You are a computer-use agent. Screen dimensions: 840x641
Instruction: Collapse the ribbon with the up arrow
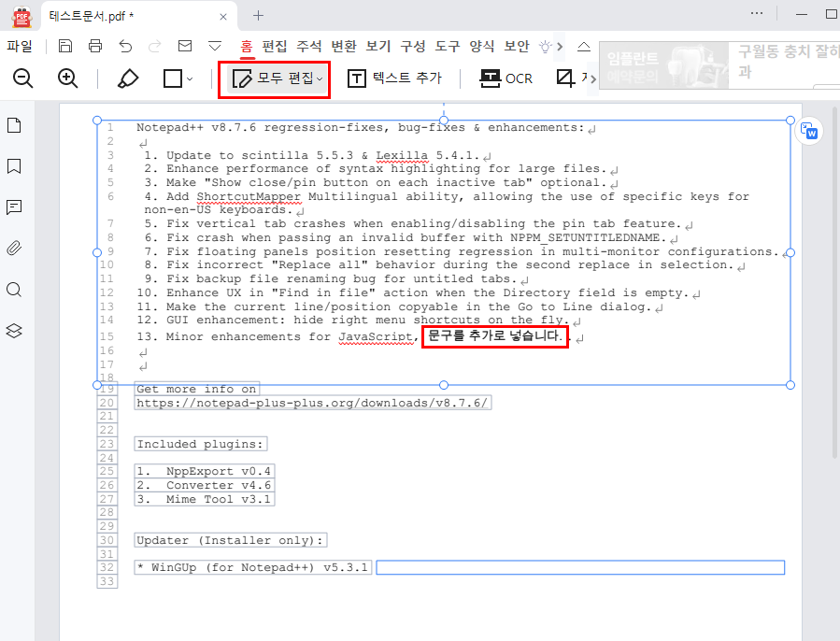[584, 47]
